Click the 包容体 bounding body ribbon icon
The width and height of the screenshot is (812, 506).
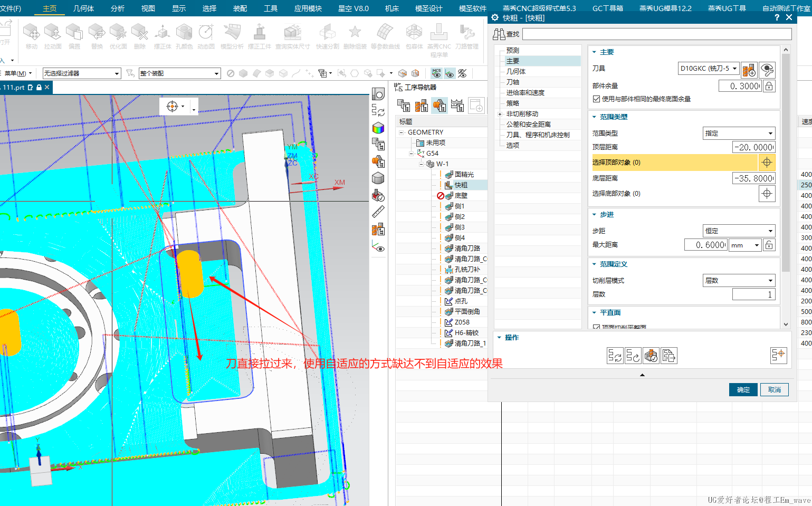coord(414,36)
